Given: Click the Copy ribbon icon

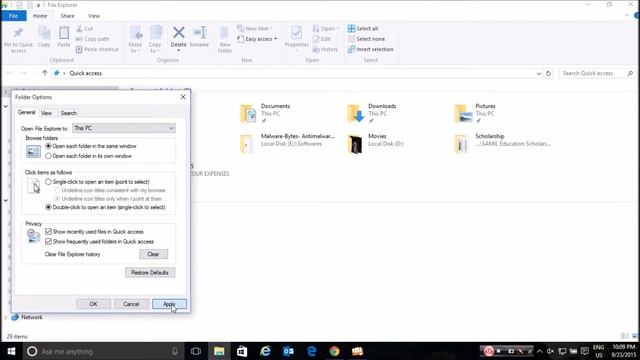Looking at the screenshot, I should [44, 37].
